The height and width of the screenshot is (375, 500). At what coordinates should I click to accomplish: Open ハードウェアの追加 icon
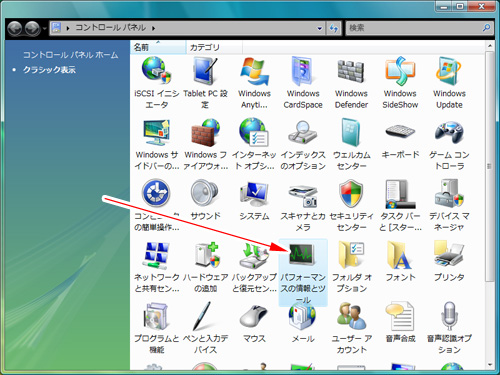(x=207, y=255)
